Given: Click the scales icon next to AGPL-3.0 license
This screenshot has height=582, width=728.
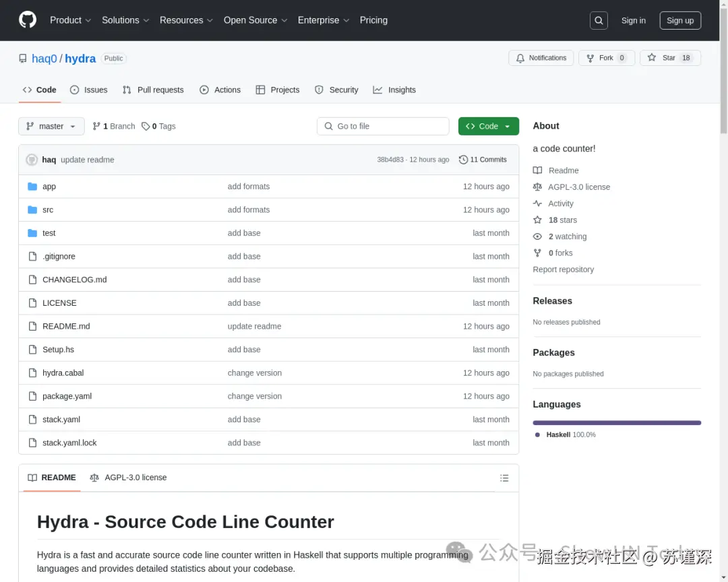Looking at the screenshot, I should click(537, 187).
